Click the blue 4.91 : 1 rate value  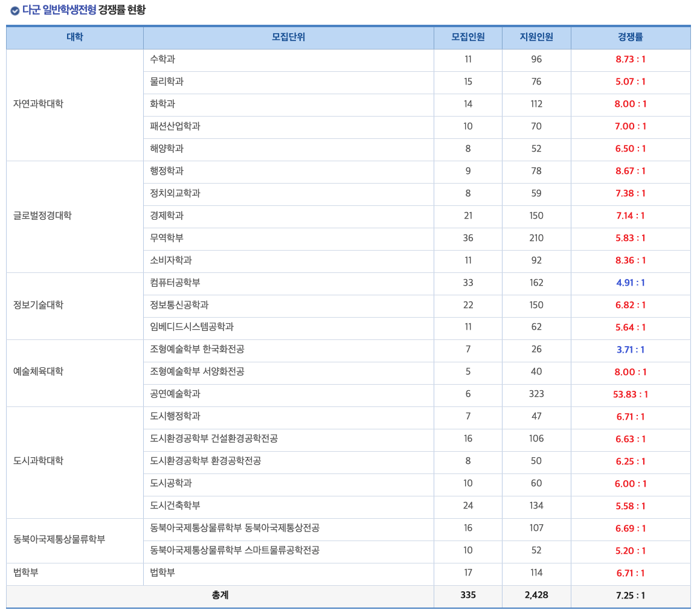coord(633,283)
